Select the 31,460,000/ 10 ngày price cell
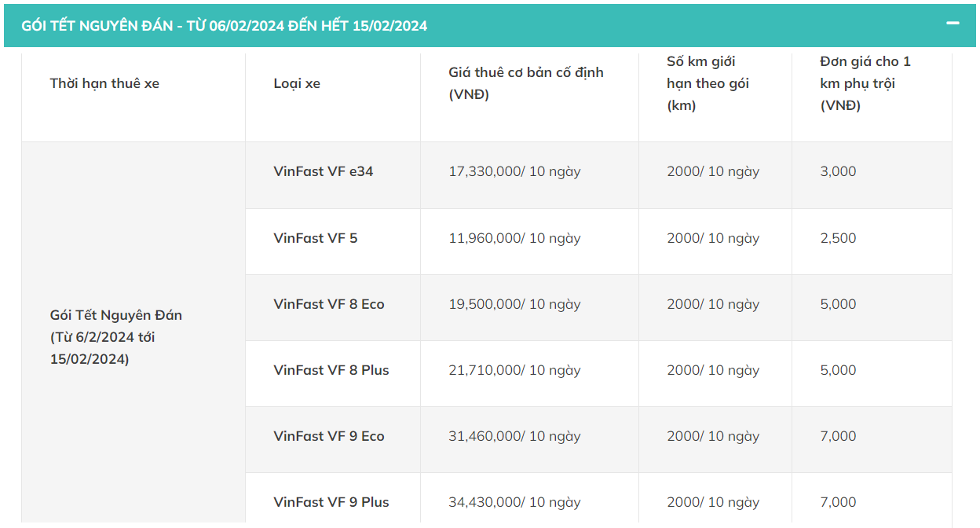This screenshot has width=980, height=528. click(514, 436)
